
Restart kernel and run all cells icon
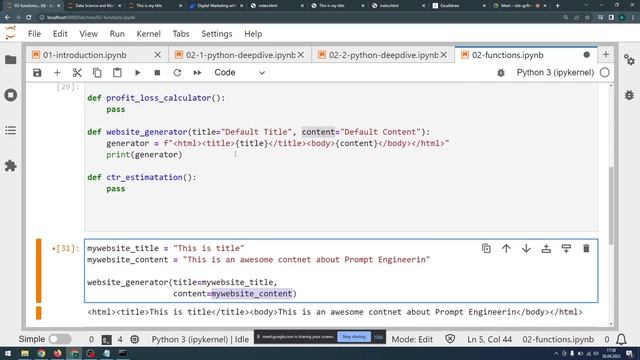[x=197, y=73]
